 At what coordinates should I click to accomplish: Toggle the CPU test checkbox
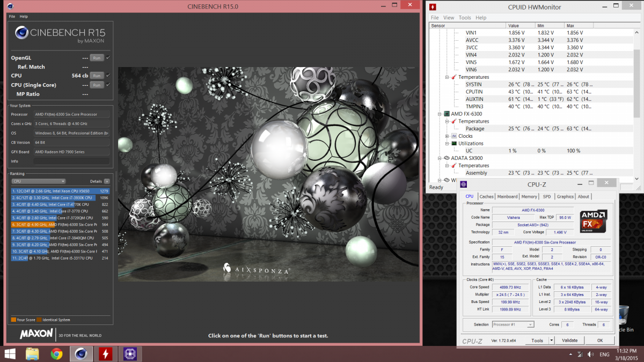108,76
